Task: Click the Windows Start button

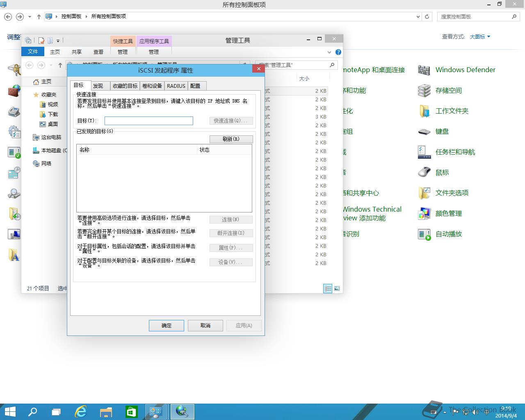Action: tap(10, 412)
